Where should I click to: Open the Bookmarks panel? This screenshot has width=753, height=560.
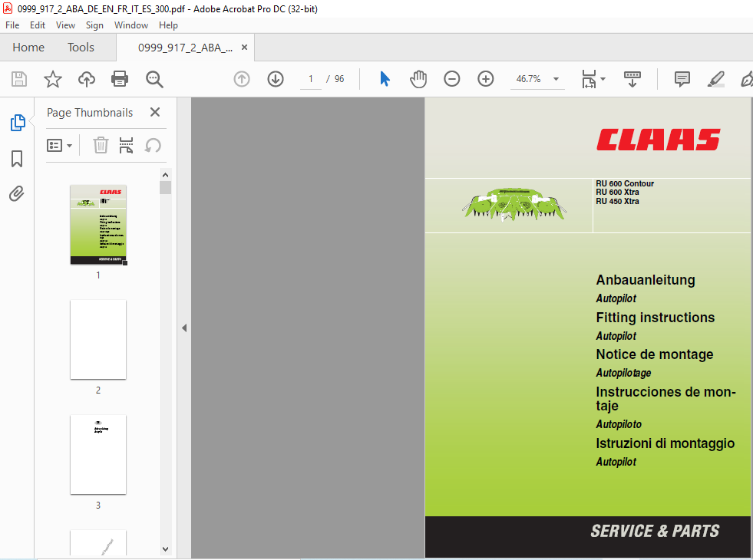click(17, 158)
